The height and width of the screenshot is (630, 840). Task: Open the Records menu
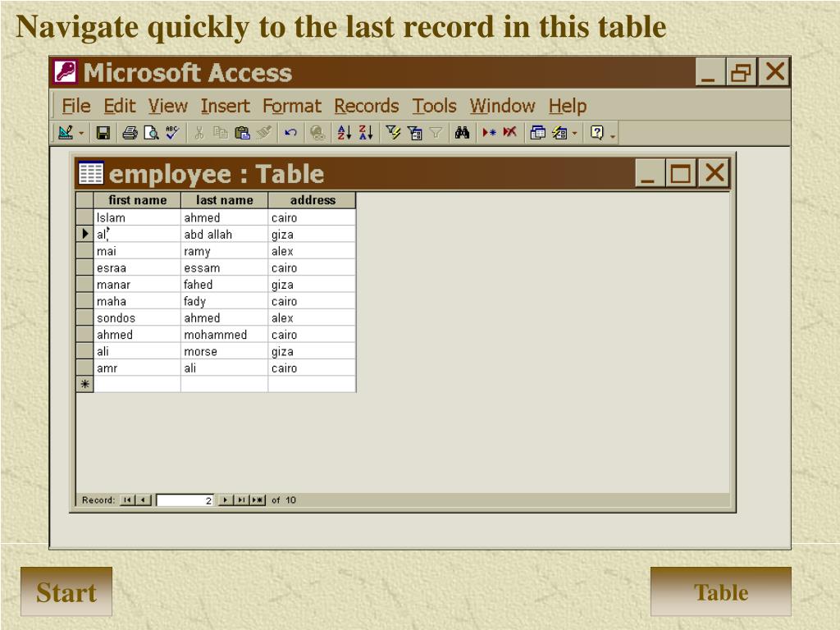[x=366, y=106]
